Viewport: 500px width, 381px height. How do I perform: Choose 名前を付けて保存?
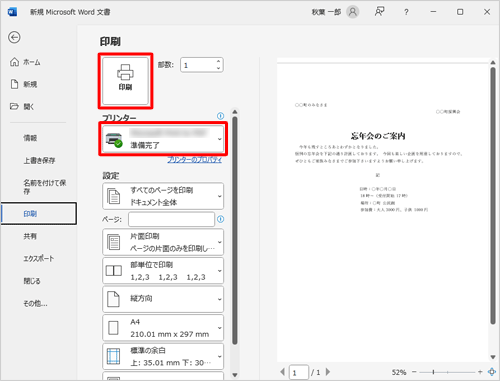point(44,187)
